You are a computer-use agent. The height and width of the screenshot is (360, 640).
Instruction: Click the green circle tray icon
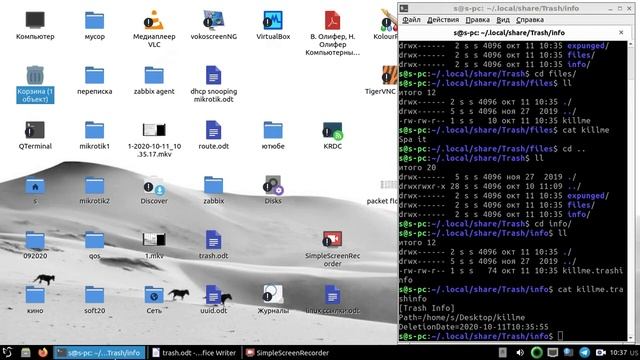coord(536,353)
